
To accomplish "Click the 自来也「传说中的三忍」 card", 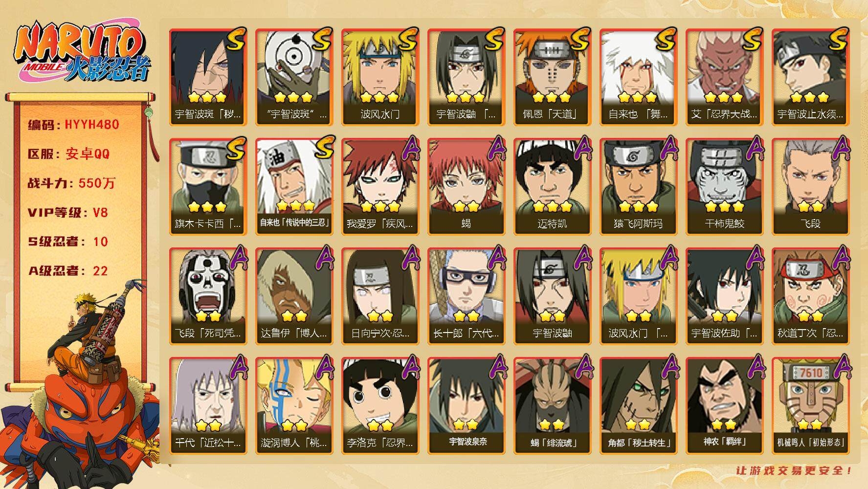I will [x=294, y=186].
